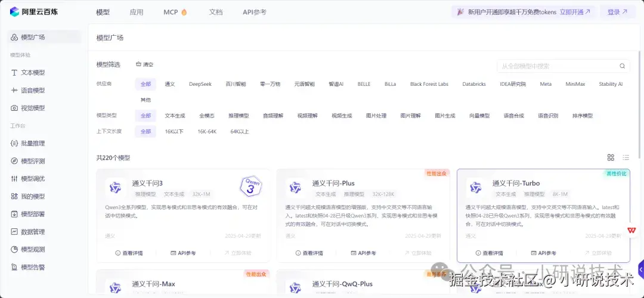Select the 模型 top navigation tab
Viewport: 644px width, 298px height.
point(103,13)
